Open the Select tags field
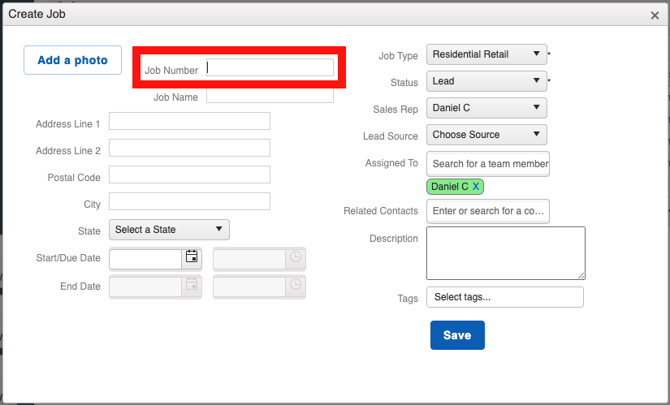The image size is (670, 405). coord(504,297)
